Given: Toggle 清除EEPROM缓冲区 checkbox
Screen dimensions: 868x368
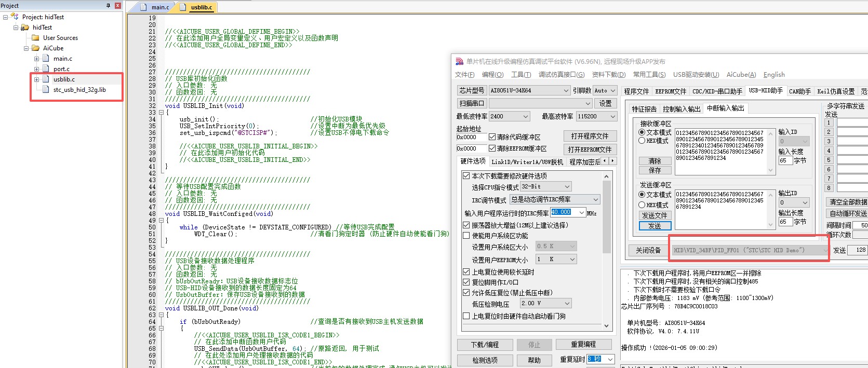Looking at the screenshot, I should pos(492,148).
